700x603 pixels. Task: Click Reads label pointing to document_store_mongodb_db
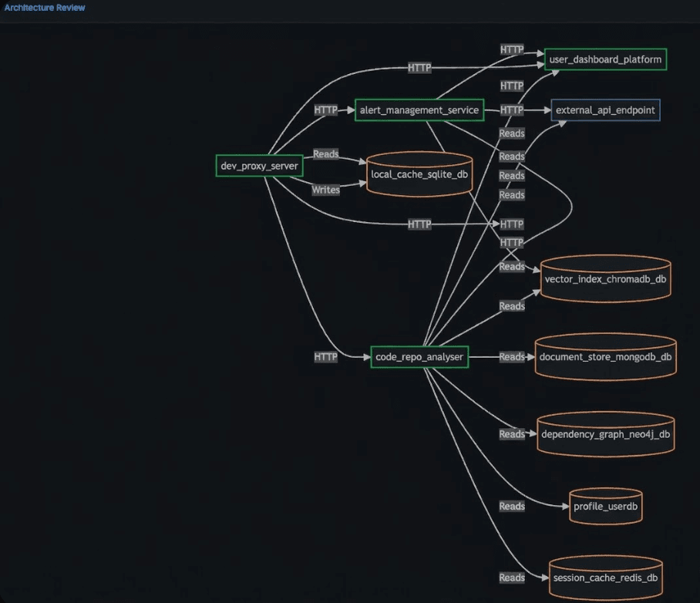click(512, 357)
